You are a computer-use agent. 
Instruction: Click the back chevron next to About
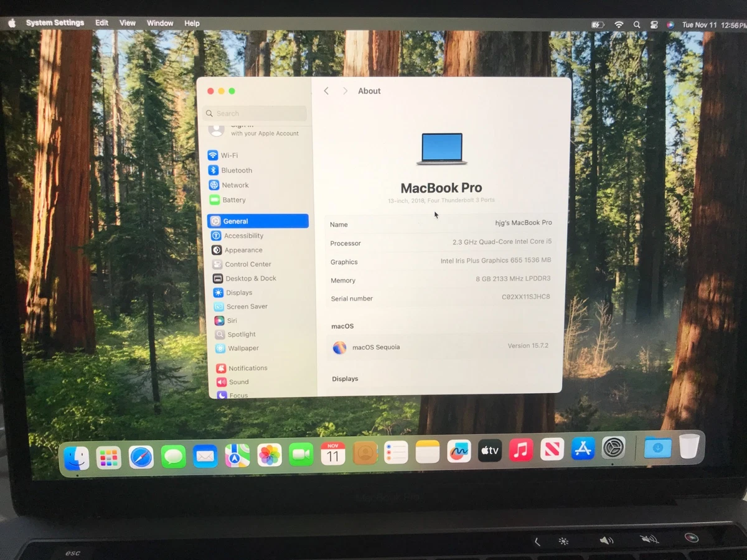click(x=326, y=90)
